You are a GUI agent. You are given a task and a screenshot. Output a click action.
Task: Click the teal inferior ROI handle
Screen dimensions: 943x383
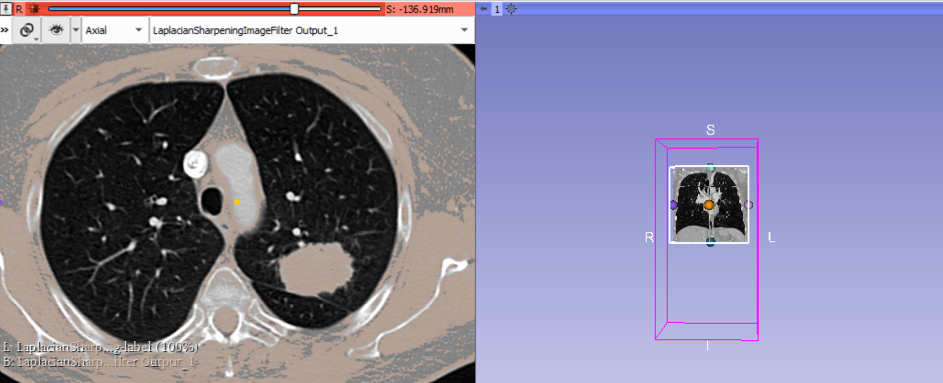(710, 242)
